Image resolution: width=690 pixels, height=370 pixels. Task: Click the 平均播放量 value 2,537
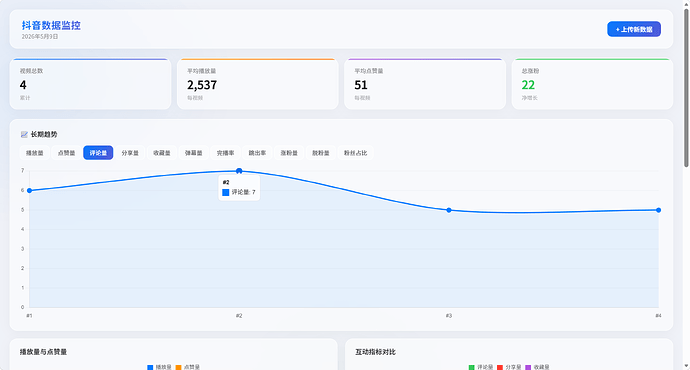click(x=202, y=85)
